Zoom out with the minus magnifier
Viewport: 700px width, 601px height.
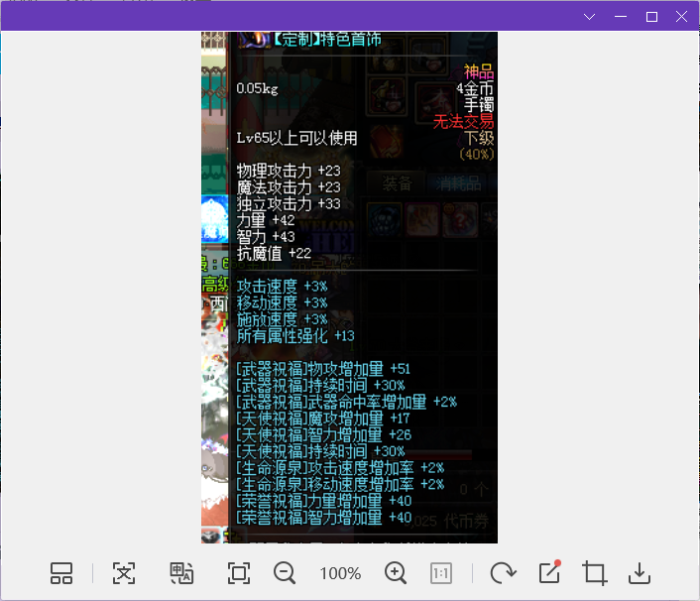pyautogui.click(x=285, y=573)
